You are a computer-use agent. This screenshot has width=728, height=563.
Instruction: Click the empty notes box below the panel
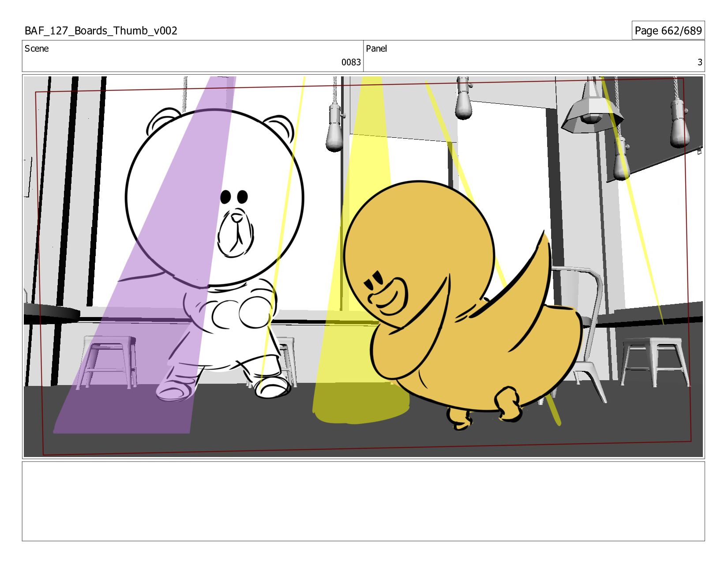[x=363, y=501]
